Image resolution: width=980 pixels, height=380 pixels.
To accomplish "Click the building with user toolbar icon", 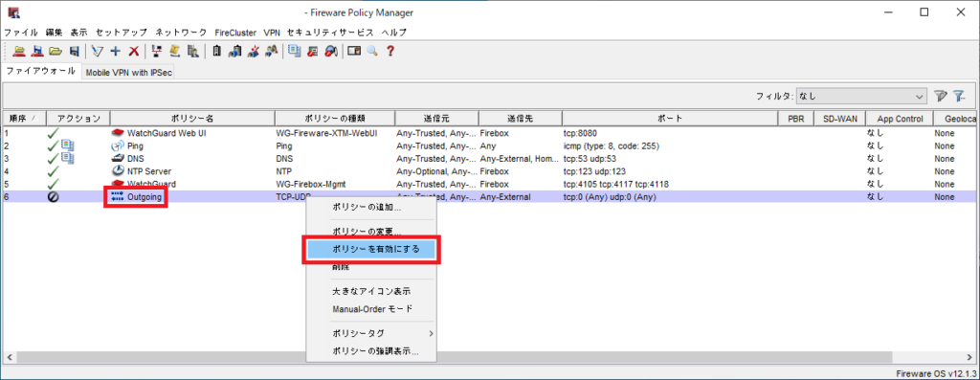I will pyautogui.click(x=193, y=52).
